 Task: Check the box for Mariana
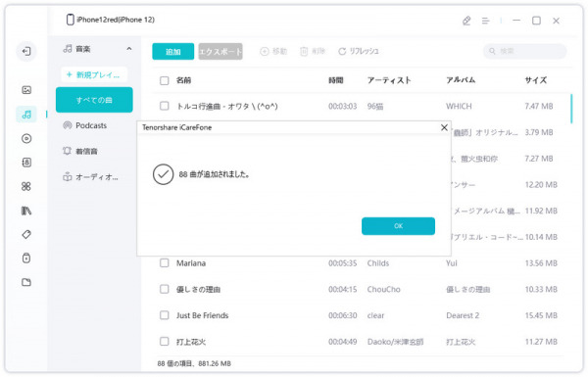[165, 263]
